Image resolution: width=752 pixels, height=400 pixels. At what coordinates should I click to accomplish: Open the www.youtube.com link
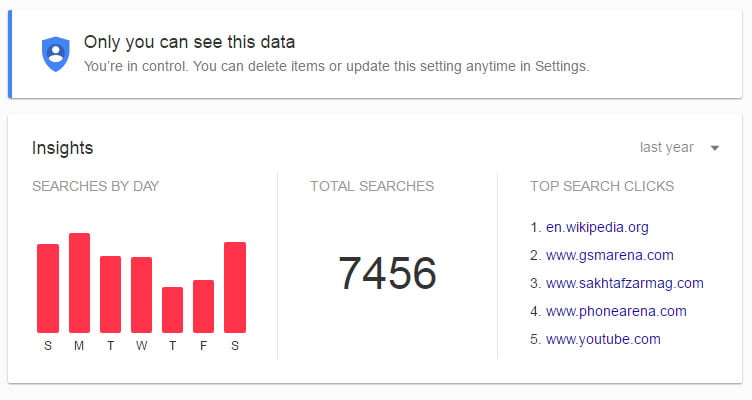click(603, 339)
